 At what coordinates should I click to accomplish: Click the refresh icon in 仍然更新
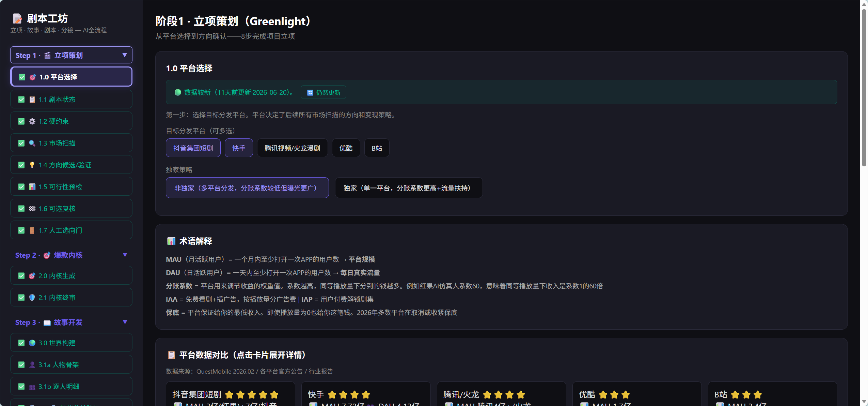310,93
